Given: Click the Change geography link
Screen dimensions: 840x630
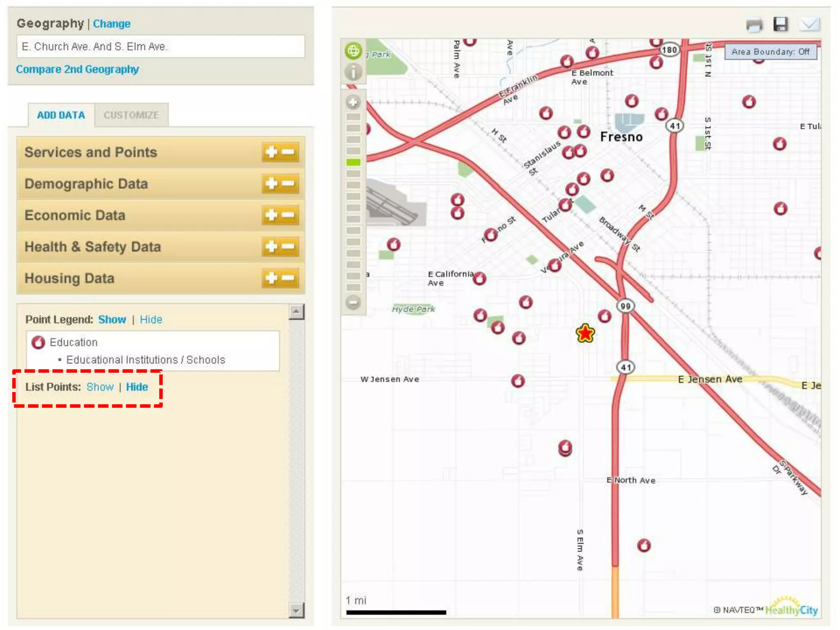Looking at the screenshot, I should (x=112, y=24).
